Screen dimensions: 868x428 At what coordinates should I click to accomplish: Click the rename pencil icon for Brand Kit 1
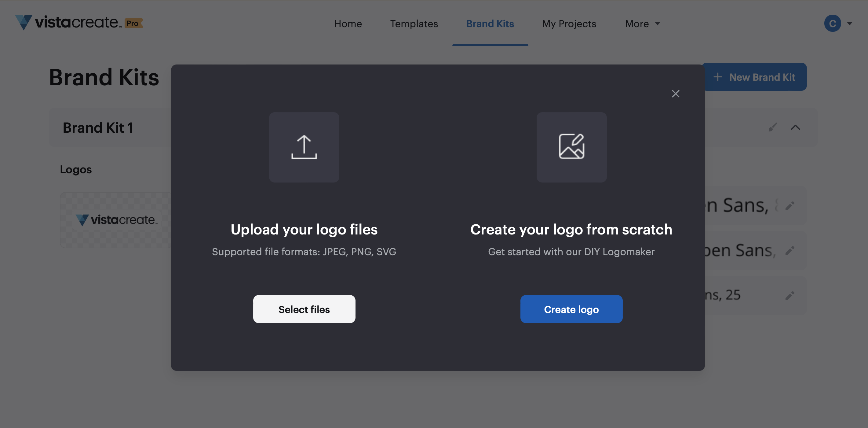(x=773, y=127)
